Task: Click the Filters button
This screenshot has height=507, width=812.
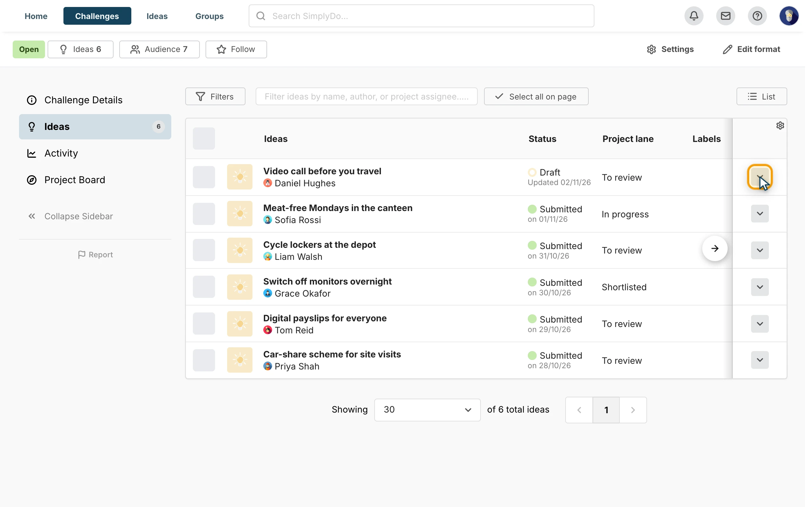Action: click(x=215, y=97)
